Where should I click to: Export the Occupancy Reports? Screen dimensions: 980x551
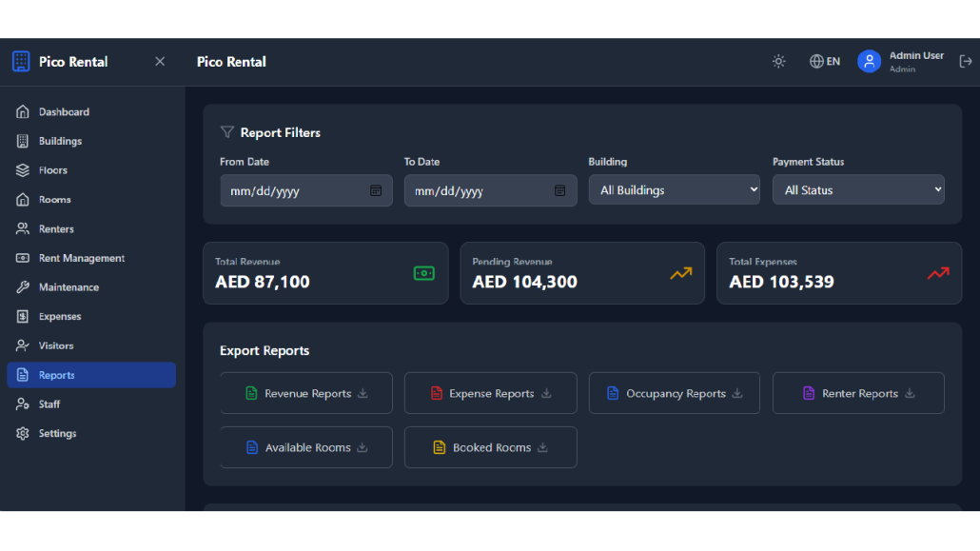[x=675, y=394]
